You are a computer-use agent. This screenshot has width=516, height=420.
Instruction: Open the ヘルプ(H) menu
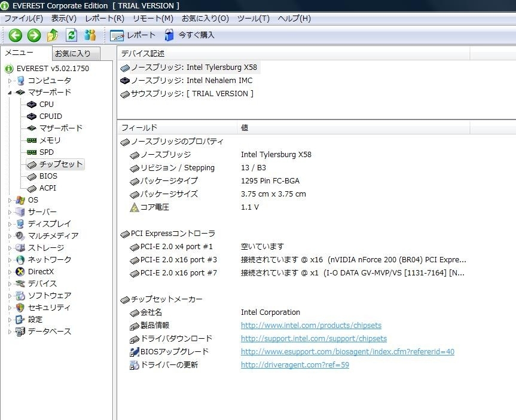(x=294, y=19)
